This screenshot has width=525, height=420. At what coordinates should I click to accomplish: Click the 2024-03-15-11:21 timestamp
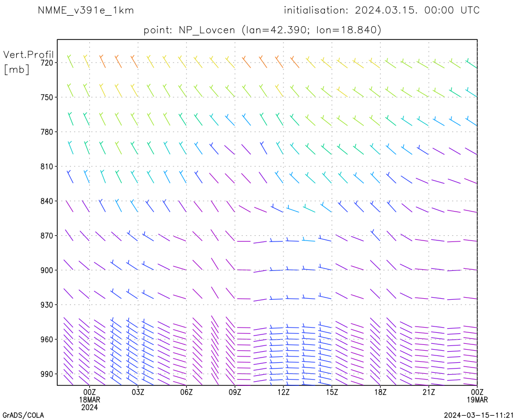coord(479,416)
